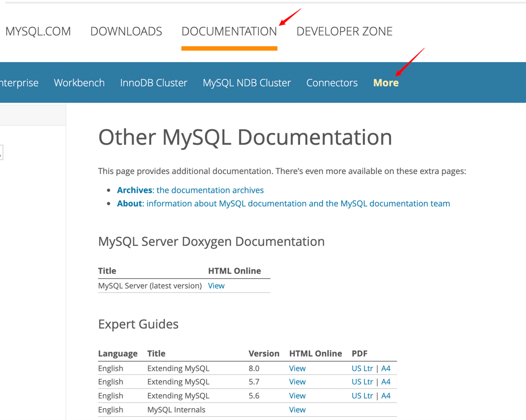
Task: Click the PDF column header
Action: pyautogui.click(x=360, y=354)
